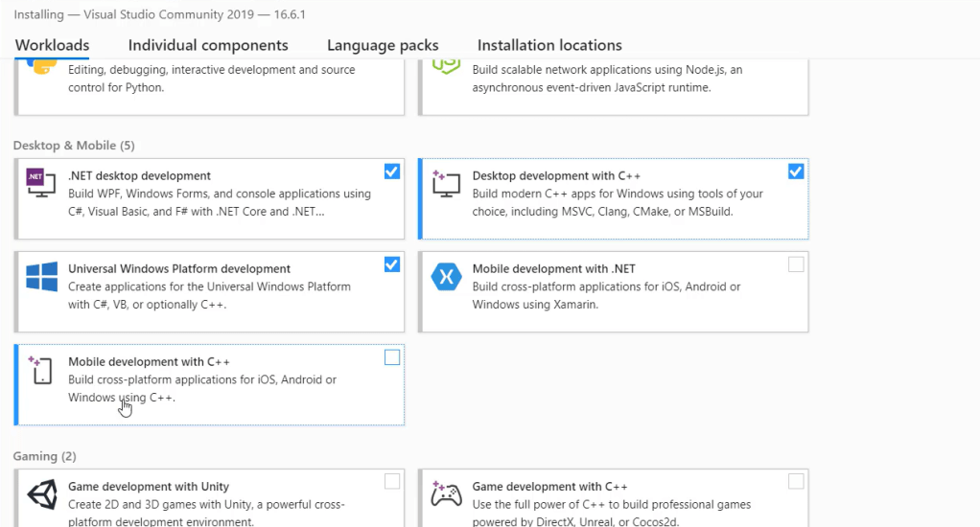Viewport: 980px width, 527px height.
Task: Open the Workloads tab
Action: pyautogui.click(x=53, y=45)
